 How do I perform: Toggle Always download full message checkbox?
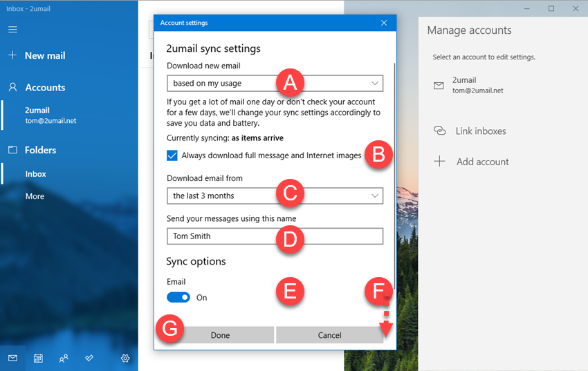click(172, 155)
